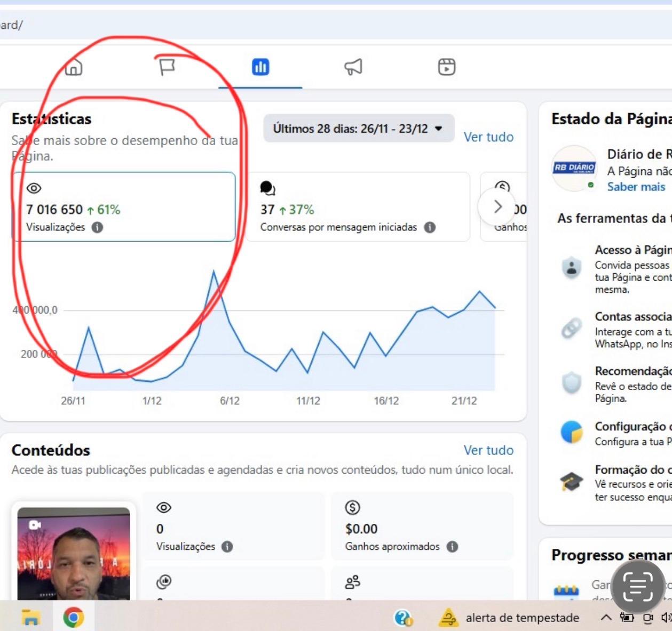Show hidden system tray icons
672x631 pixels.
pyautogui.click(x=606, y=618)
